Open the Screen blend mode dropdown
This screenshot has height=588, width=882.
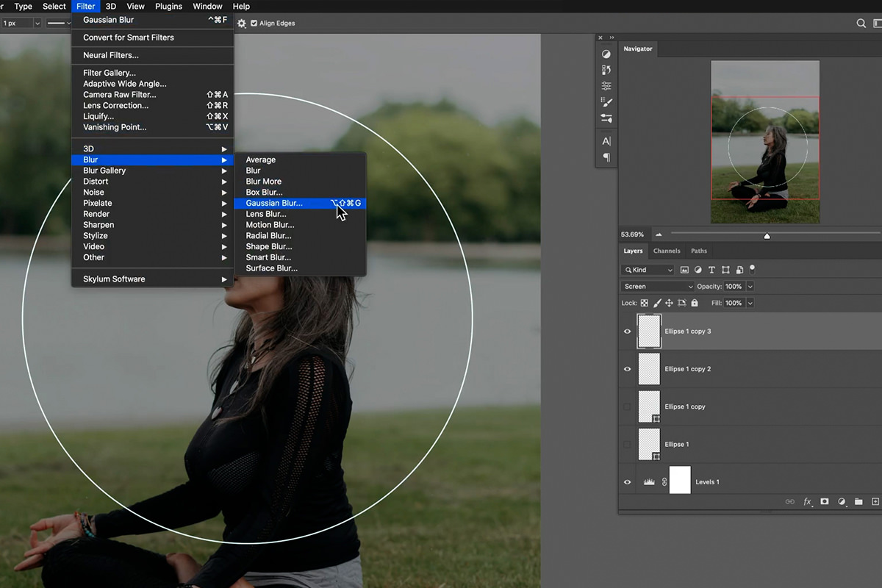(657, 287)
